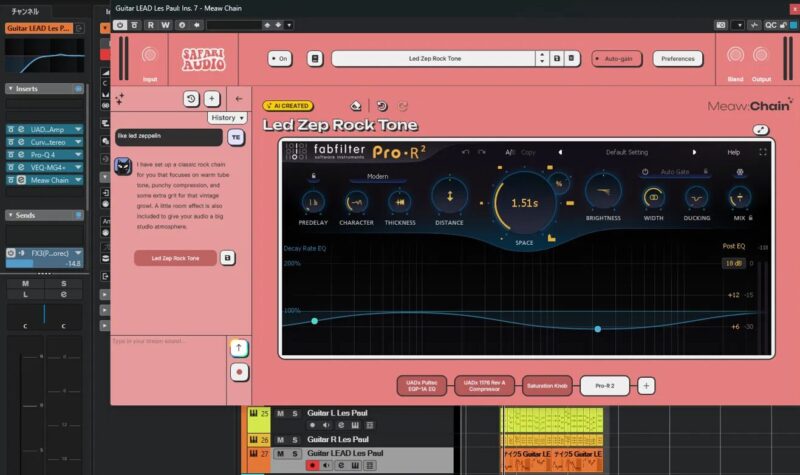This screenshot has height=475, width=800.
Task: Open the 18 dB Post EQ range selector
Action: (x=733, y=263)
